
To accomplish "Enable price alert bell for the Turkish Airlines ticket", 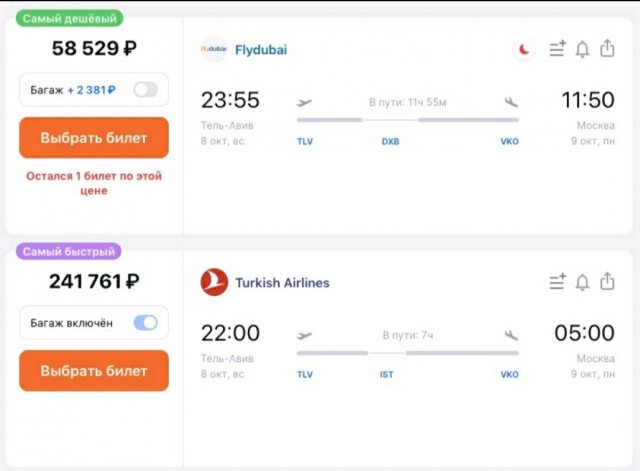I will [582, 282].
